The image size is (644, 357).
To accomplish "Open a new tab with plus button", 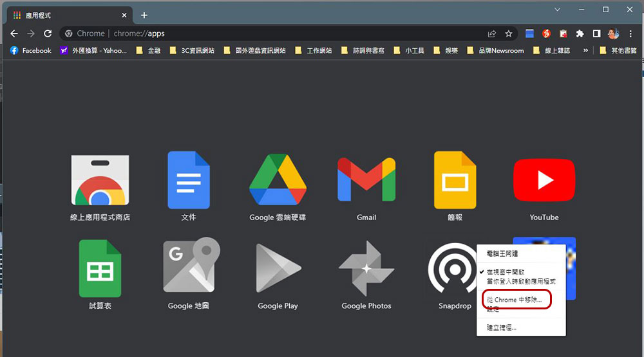I will click(144, 15).
